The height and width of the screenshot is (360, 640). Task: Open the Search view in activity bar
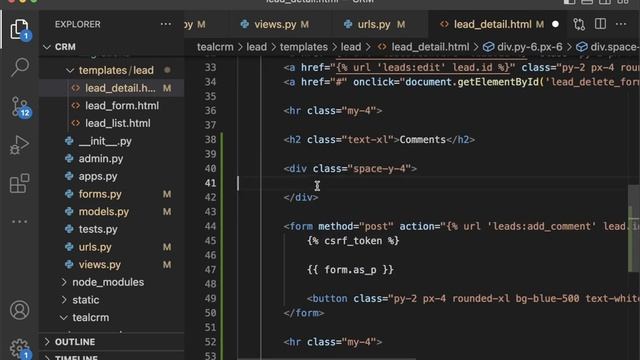click(20, 67)
